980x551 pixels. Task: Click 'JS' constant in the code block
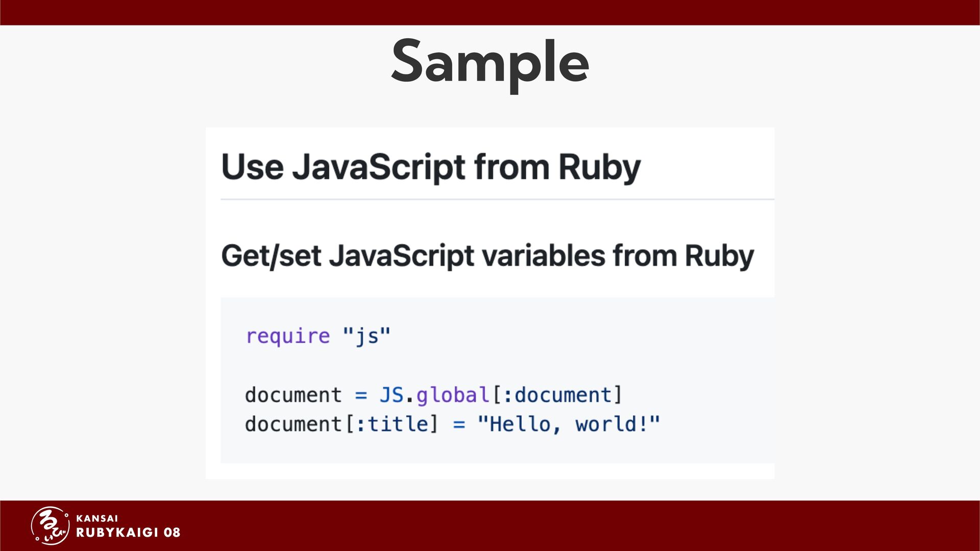tap(391, 395)
